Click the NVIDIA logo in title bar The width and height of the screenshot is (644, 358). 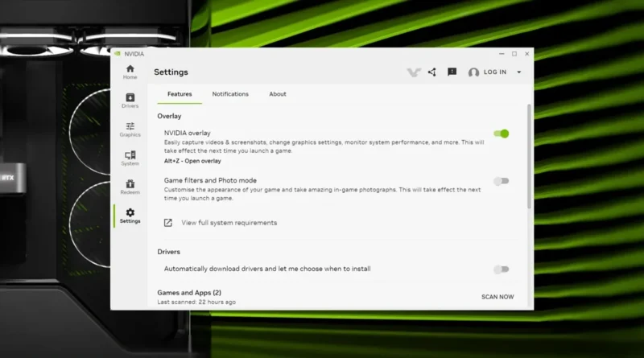(x=118, y=54)
